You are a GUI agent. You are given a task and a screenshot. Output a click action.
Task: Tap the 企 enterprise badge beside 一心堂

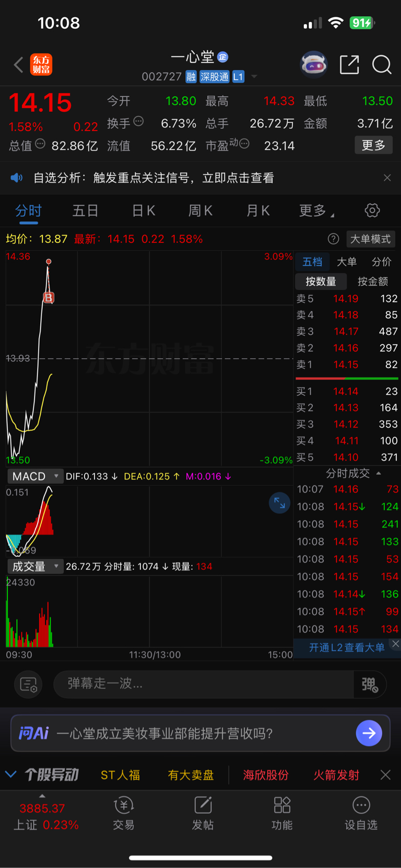click(223, 57)
